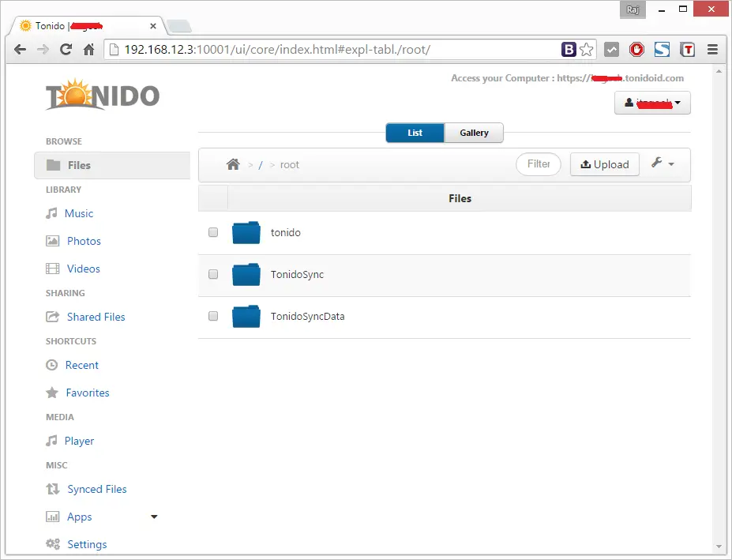Open the user account dropdown
The width and height of the screenshot is (732, 560).
tap(652, 103)
